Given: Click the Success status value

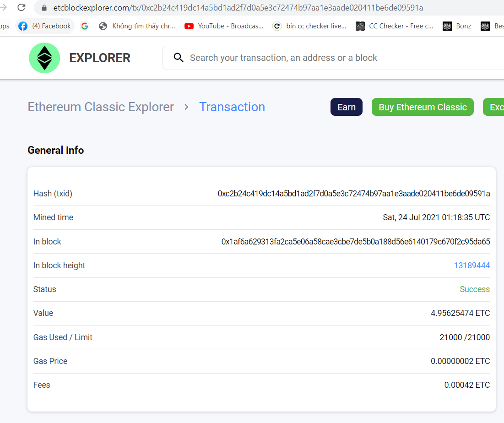Looking at the screenshot, I should pos(475,289).
